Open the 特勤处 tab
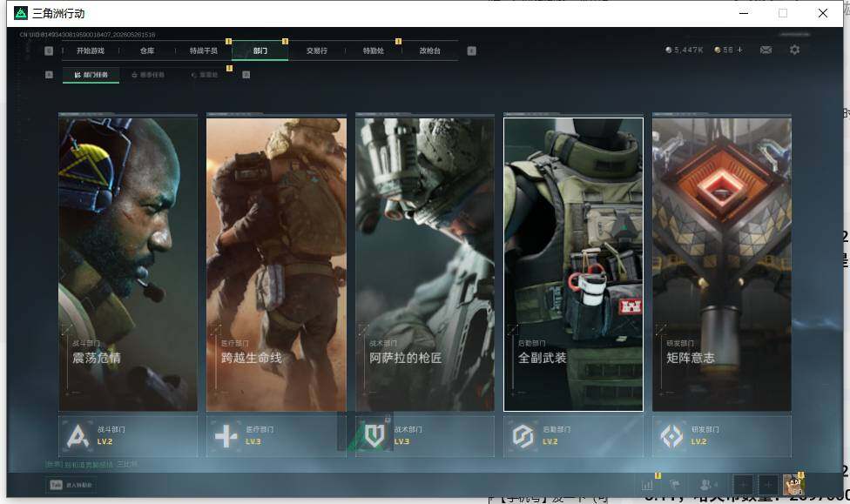The width and height of the screenshot is (850, 504). pos(373,50)
